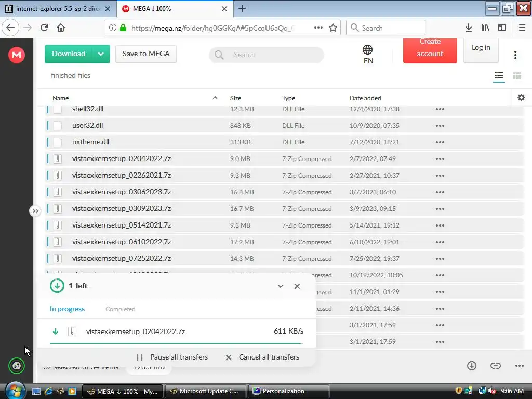Open the Download button dropdown arrow
The width and height of the screenshot is (532, 399).
coord(101,54)
